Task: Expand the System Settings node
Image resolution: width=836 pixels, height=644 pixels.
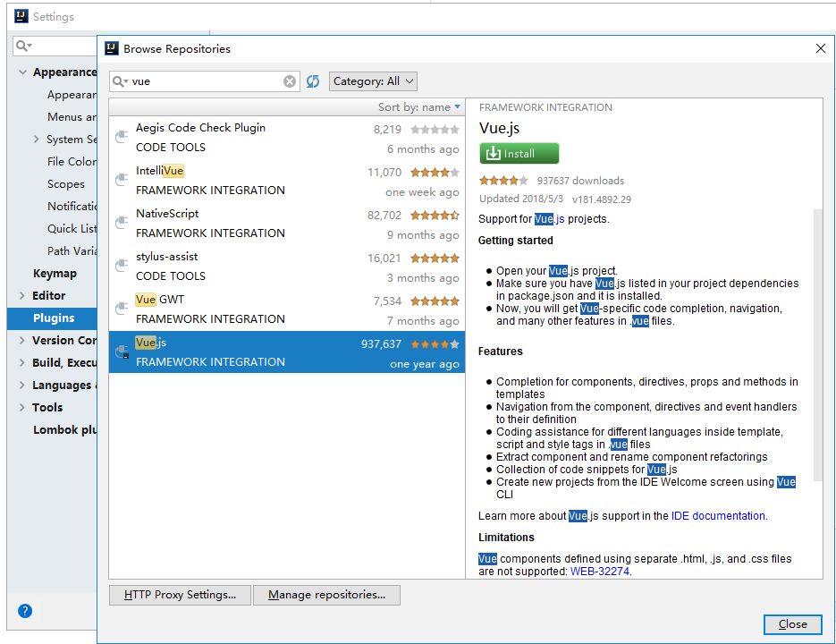Action: click(x=37, y=140)
